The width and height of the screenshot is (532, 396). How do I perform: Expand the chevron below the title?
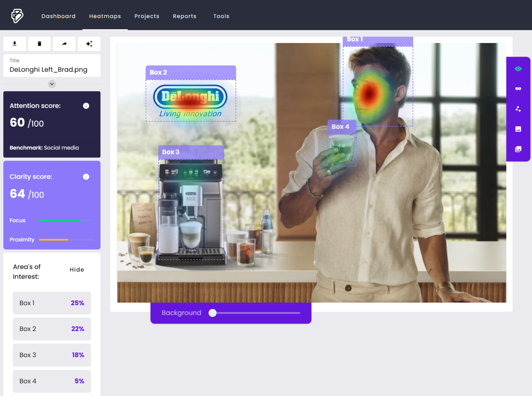coord(52,84)
